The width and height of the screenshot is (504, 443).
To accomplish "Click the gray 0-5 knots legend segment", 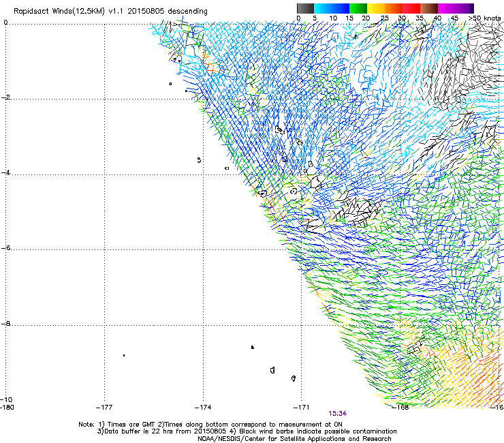I will pos(305,8).
